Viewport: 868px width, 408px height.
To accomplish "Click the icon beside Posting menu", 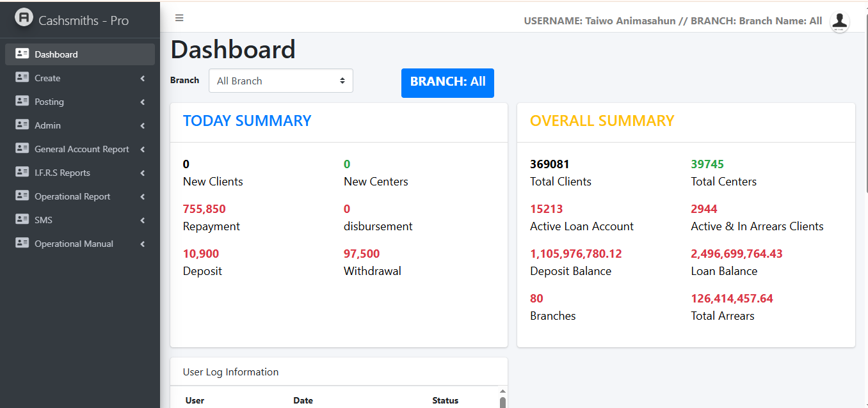I will [22, 102].
